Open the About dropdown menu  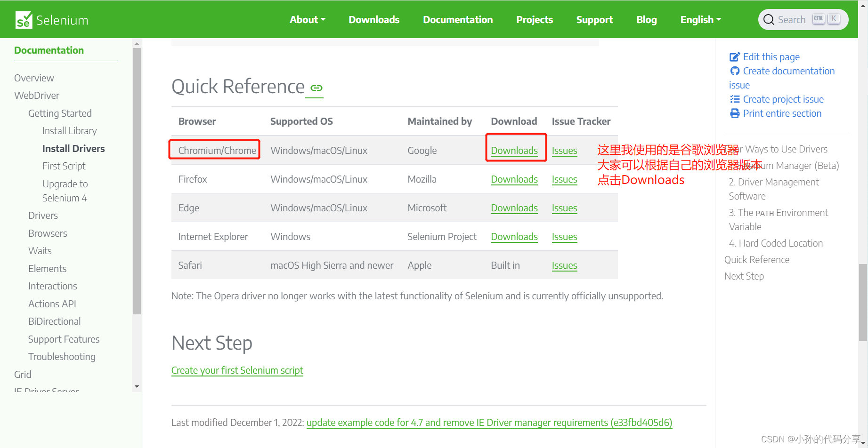pos(308,20)
